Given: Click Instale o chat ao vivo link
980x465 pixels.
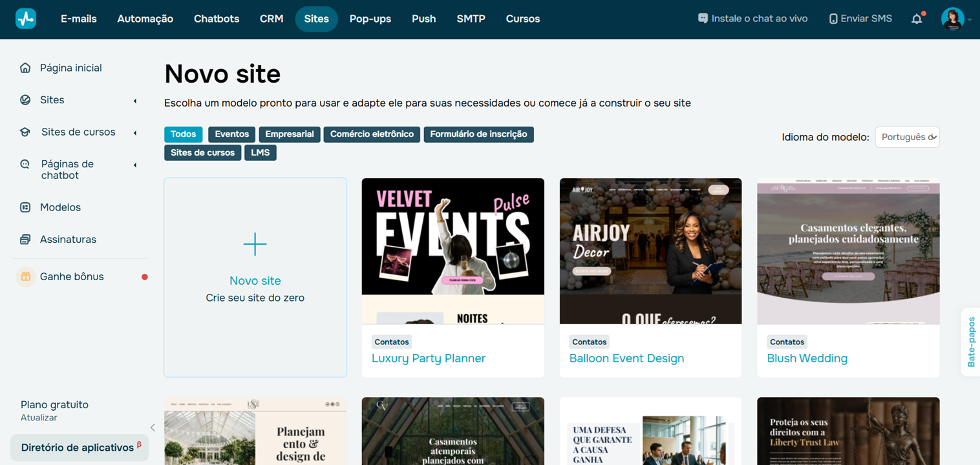Looking at the screenshot, I should click(753, 19).
